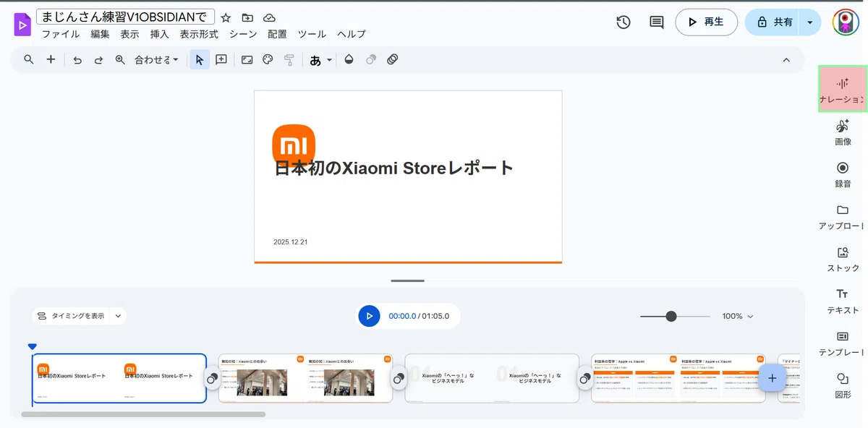Redo the last action
The height and width of the screenshot is (428, 868).
click(98, 60)
